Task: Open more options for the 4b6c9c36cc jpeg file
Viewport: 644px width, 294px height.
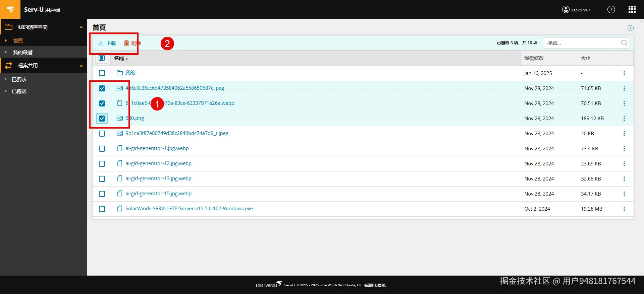Action: click(624, 88)
